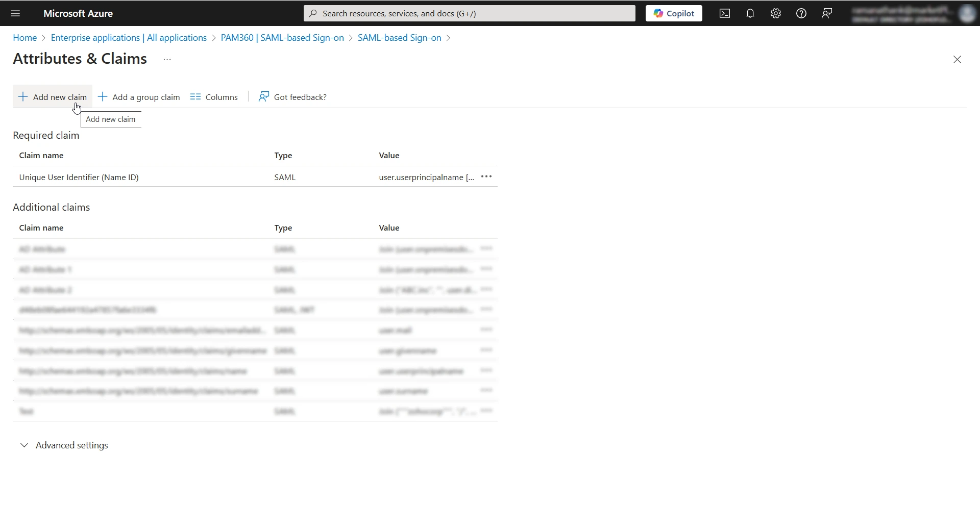
Task: Open more options for Unique User Identifier claim
Action: click(x=486, y=176)
